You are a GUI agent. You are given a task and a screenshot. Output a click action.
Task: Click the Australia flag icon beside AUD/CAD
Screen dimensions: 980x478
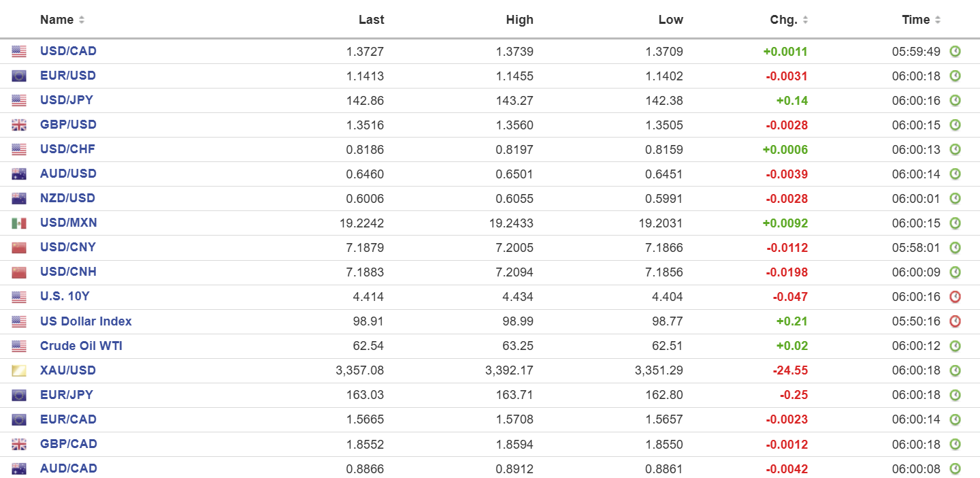tap(19, 468)
